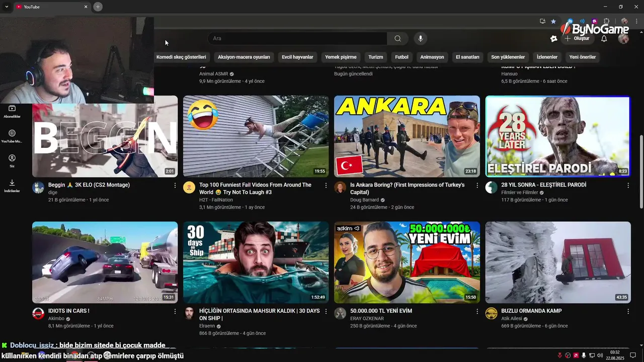Open İndirilenler in the sidebar
The width and height of the screenshot is (644, 362).
(12, 186)
